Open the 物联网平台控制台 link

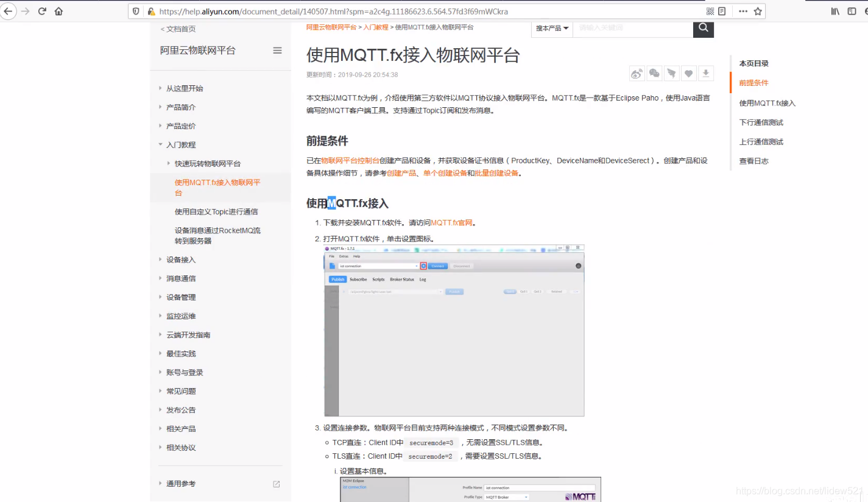tap(350, 161)
